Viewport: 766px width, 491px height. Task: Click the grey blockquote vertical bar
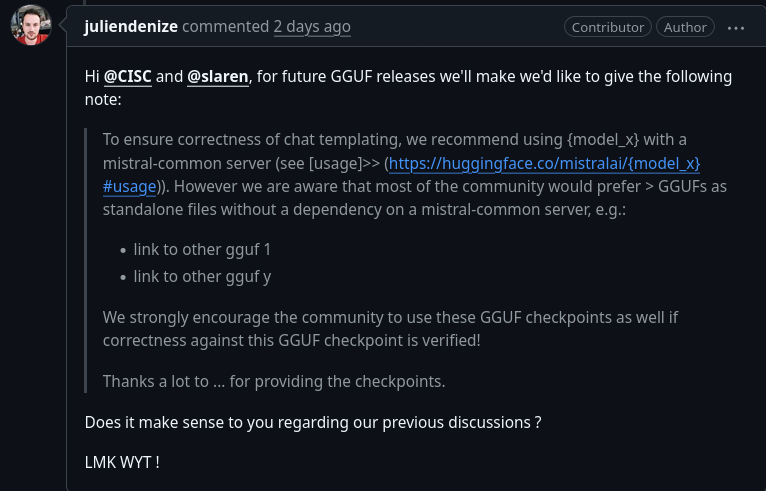coord(85,260)
